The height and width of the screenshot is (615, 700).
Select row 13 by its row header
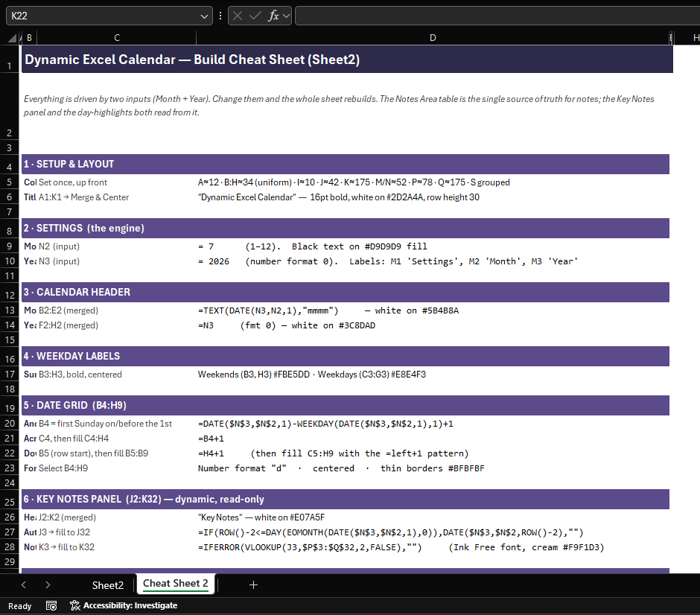click(10, 310)
